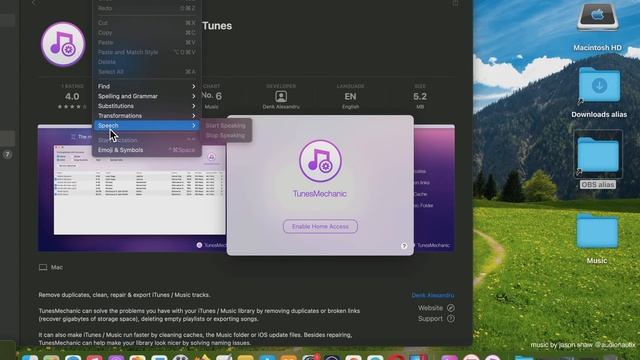
Task: Click the Mac platform icon below the screenshots
Action: [x=43, y=267]
